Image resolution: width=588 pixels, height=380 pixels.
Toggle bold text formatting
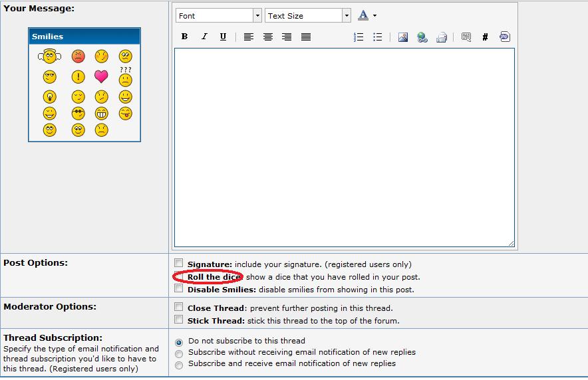click(x=185, y=37)
